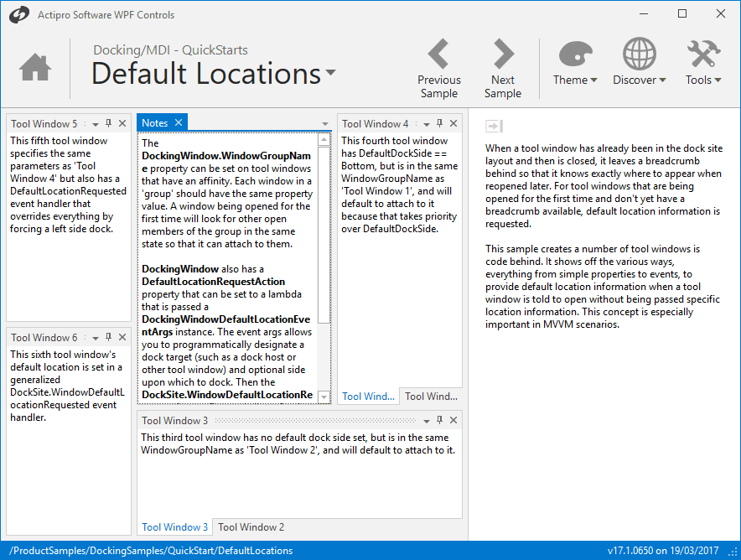Close Tool Window 5
Image resolution: width=741 pixels, height=560 pixels.
click(x=122, y=123)
